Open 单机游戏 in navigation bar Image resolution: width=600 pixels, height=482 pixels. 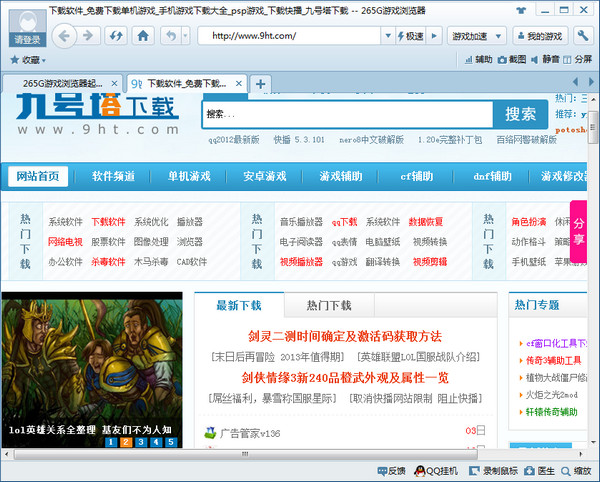click(x=189, y=176)
